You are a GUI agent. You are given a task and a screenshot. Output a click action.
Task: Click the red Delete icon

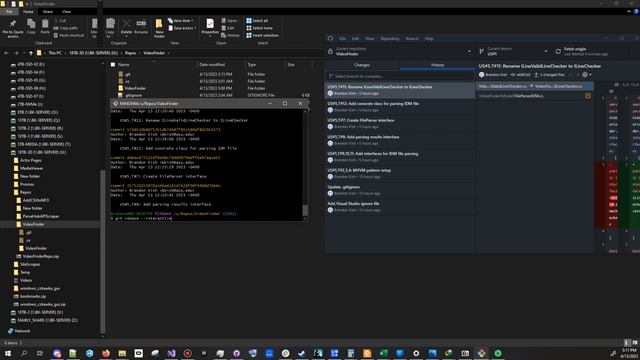click(127, 24)
